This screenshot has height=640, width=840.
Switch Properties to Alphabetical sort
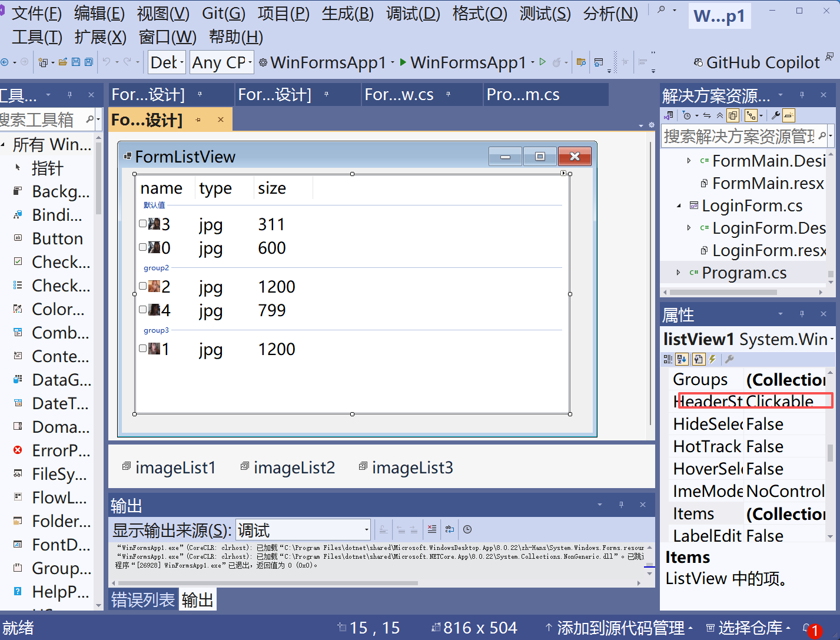point(682,359)
